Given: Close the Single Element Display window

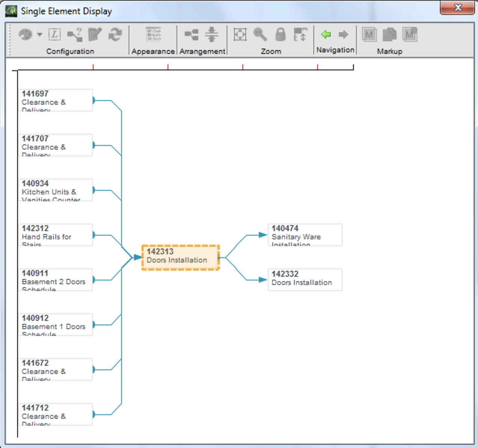Looking at the screenshot, I should click(x=457, y=8).
